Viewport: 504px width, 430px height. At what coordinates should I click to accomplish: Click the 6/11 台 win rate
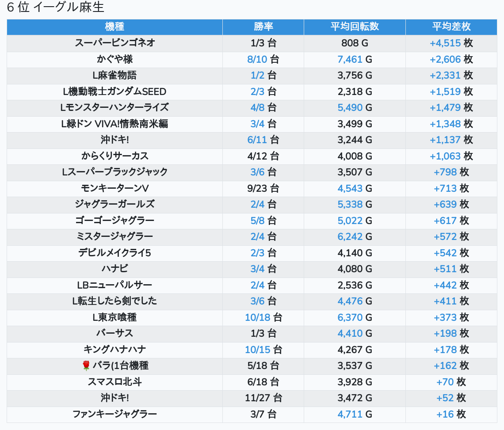pos(263,140)
